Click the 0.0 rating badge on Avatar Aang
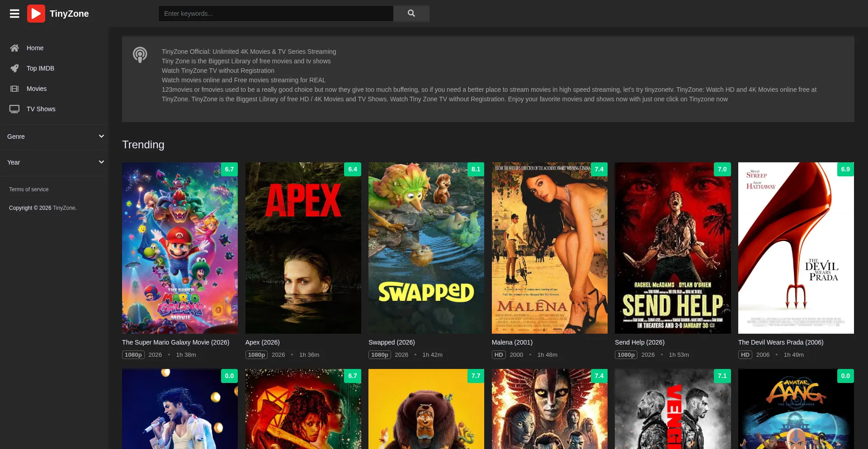The height and width of the screenshot is (449, 868). tap(845, 376)
